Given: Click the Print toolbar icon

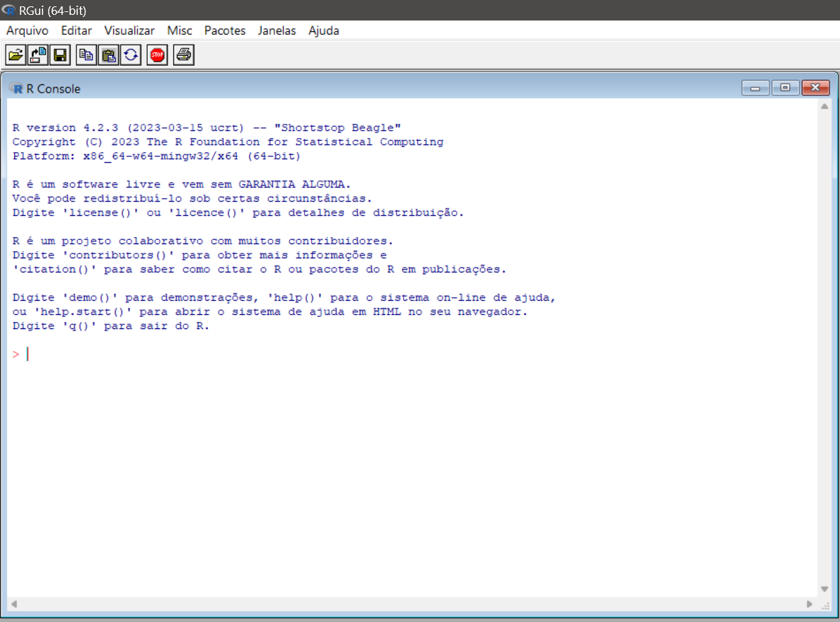Looking at the screenshot, I should point(184,54).
